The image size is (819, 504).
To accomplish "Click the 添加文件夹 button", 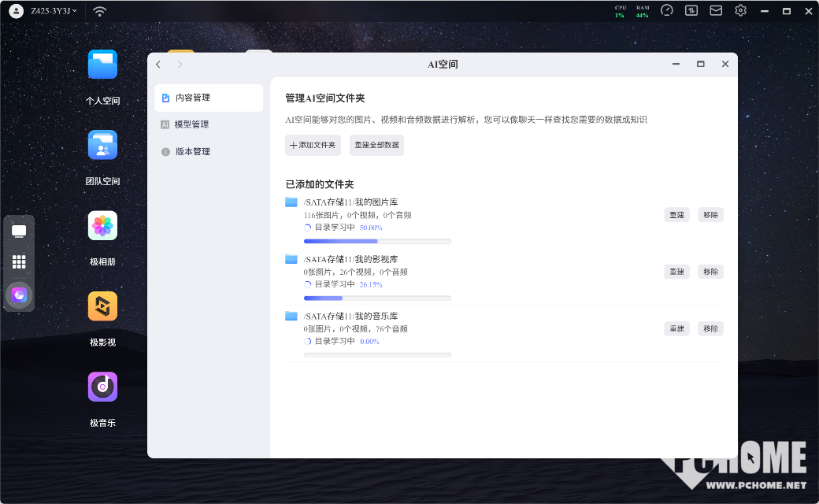I will [x=313, y=145].
